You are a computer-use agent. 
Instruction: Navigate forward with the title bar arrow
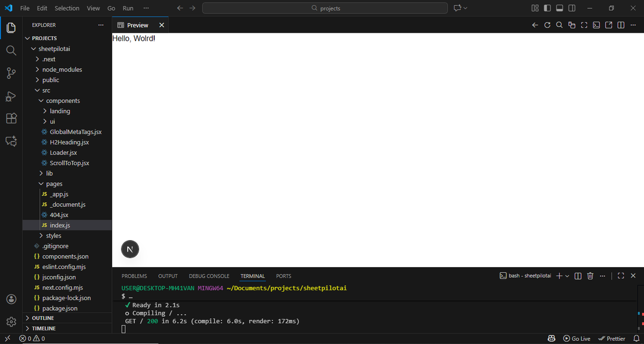[192, 8]
